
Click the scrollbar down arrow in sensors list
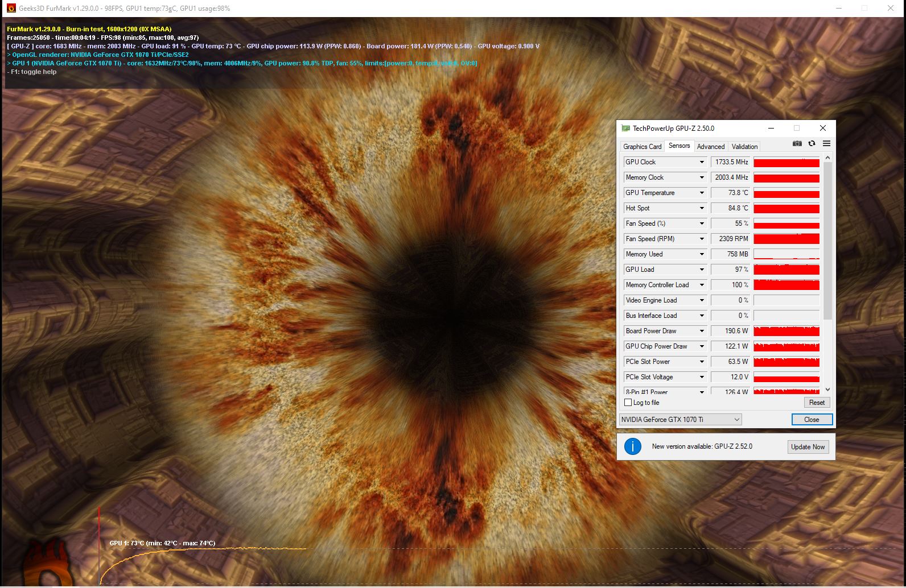coord(827,390)
